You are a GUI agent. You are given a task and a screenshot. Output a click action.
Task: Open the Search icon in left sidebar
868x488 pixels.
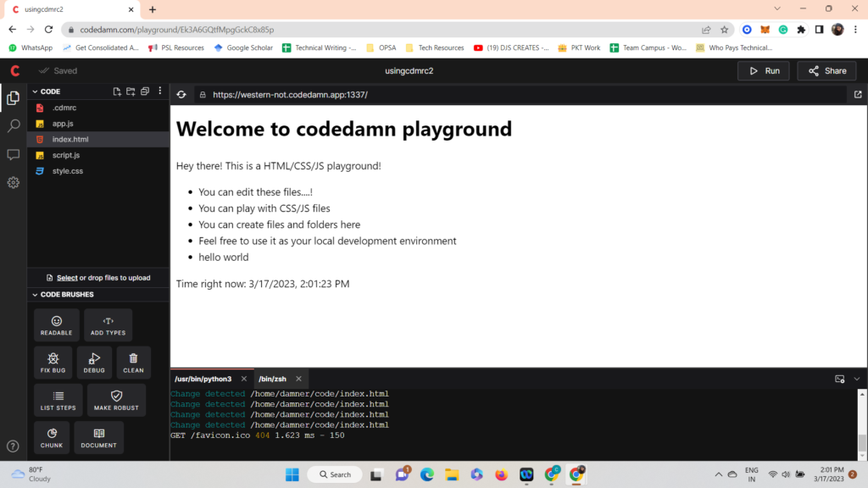[14, 126]
